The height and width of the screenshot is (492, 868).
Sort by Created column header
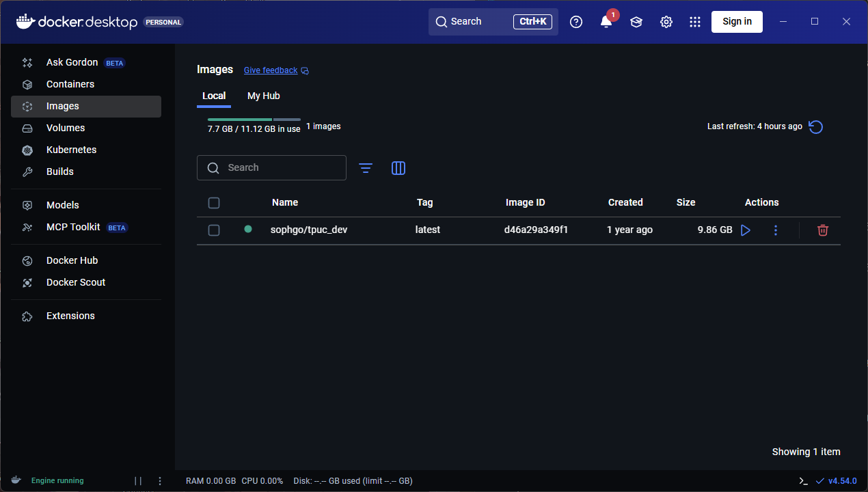[625, 203]
